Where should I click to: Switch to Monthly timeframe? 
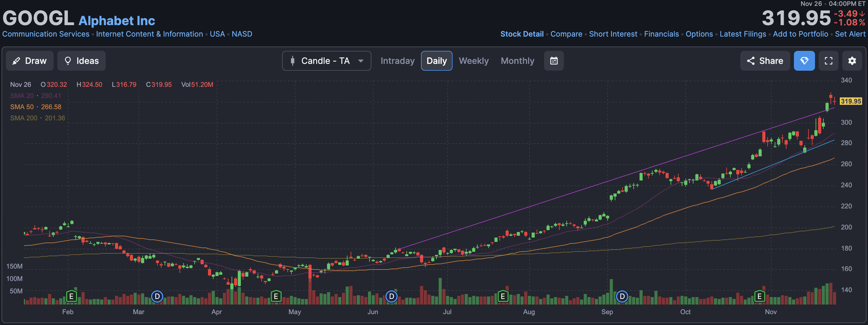pyautogui.click(x=517, y=61)
